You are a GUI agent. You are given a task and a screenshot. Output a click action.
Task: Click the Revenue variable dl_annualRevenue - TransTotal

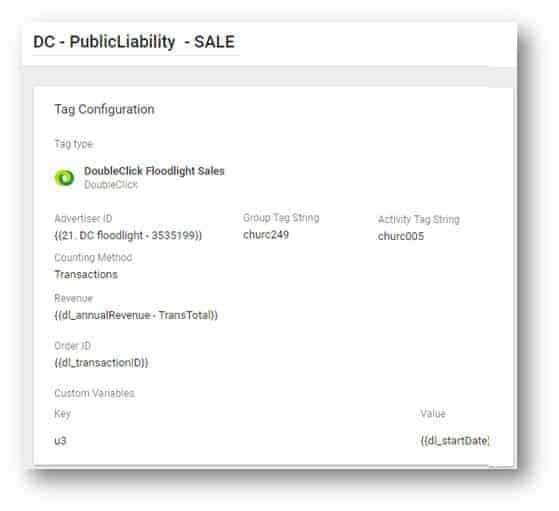pos(136,315)
